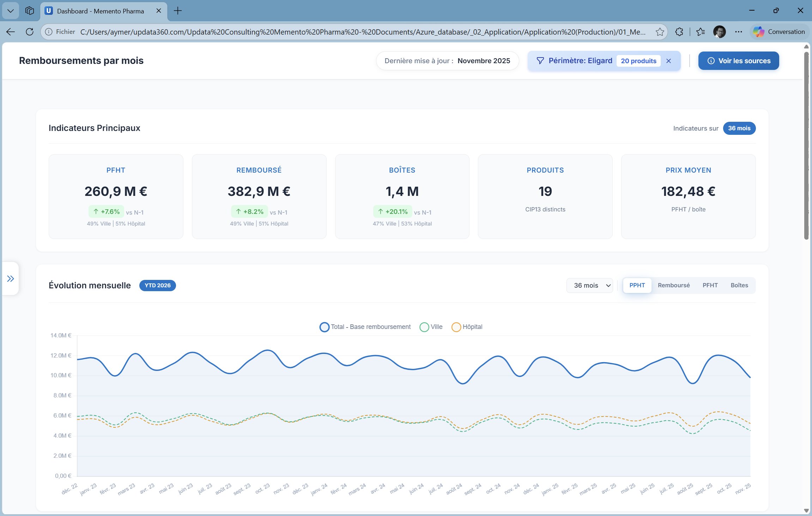The image size is (812, 516).
Task: Open the browser extensions puzzle icon
Action: point(679,32)
